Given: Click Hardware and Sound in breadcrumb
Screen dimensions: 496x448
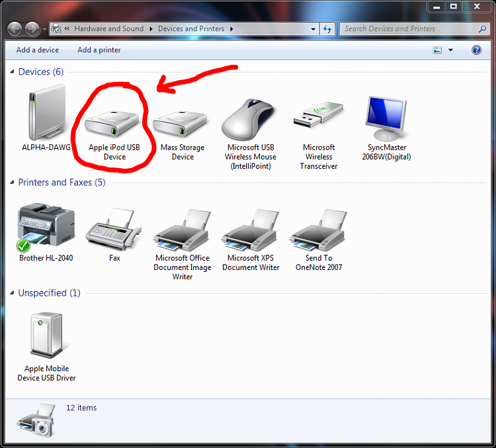Looking at the screenshot, I should (x=109, y=29).
